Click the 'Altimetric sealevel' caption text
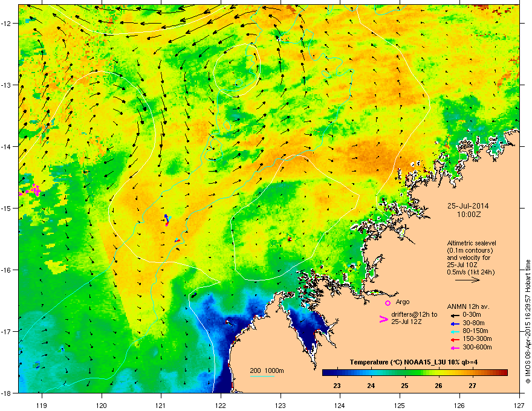The image size is (532, 411). click(472, 243)
